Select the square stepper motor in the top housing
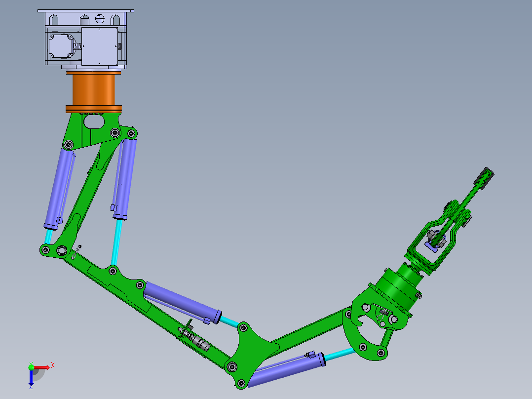Viewport: 532px width, 399px height. coord(61,46)
